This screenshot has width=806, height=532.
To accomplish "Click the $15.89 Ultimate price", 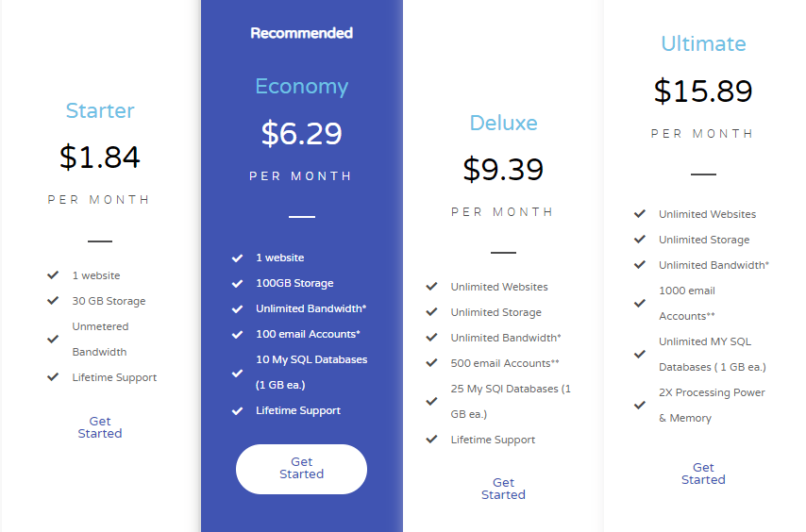I will [x=703, y=91].
